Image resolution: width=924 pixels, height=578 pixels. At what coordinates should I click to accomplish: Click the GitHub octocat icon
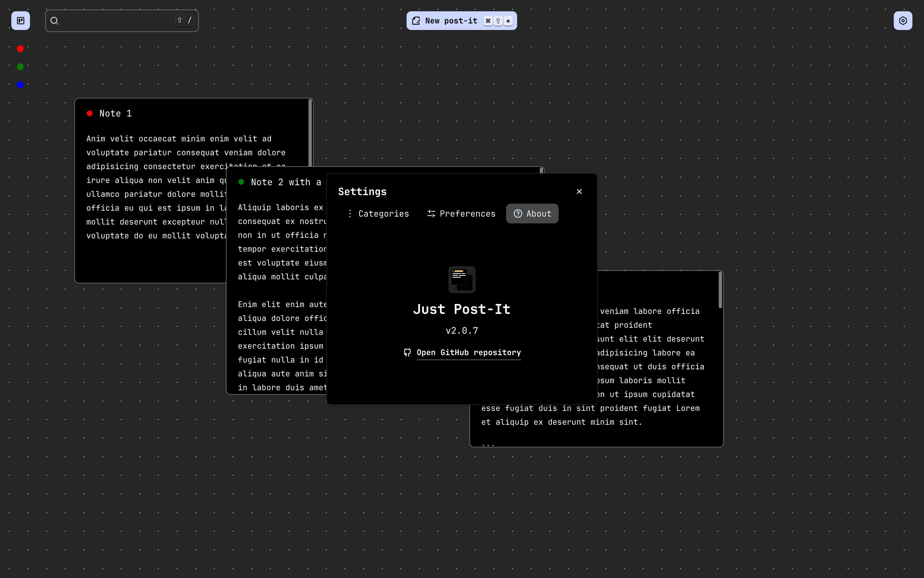click(x=407, y=352)
